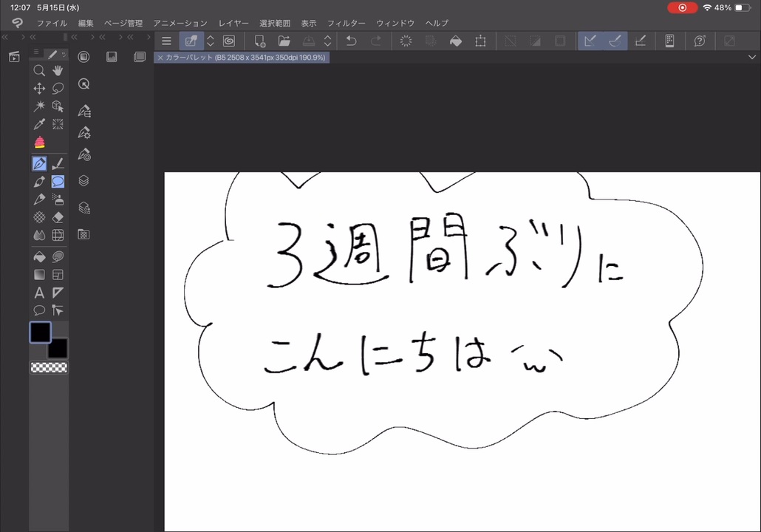
Task: Select the Text tool
Action: coord(39,293)
